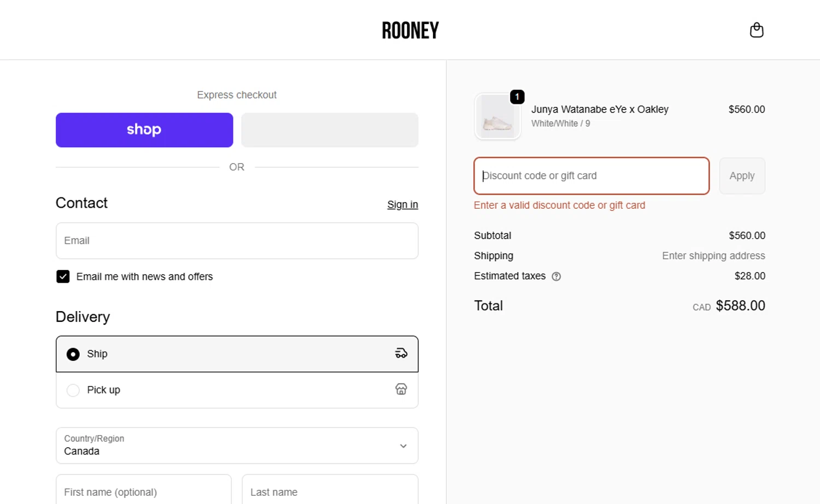The width and height of the screenshot is (820, 504).
Task: Select the Pick up delivery option
Action: tap(237, 390)
